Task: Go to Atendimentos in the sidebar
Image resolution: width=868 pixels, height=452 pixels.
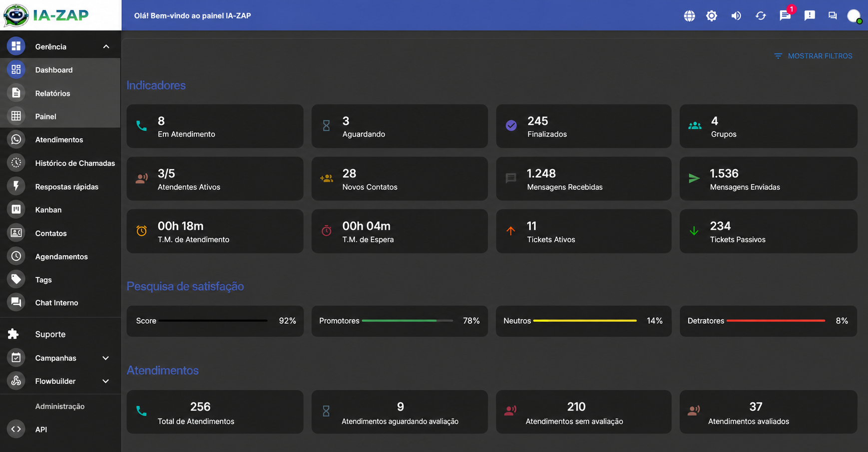Action: pyautogui.click(x=60, y=140)
